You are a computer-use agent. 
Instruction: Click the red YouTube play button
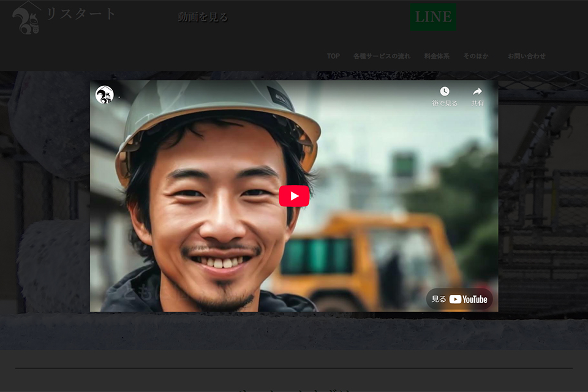[294, 196]
